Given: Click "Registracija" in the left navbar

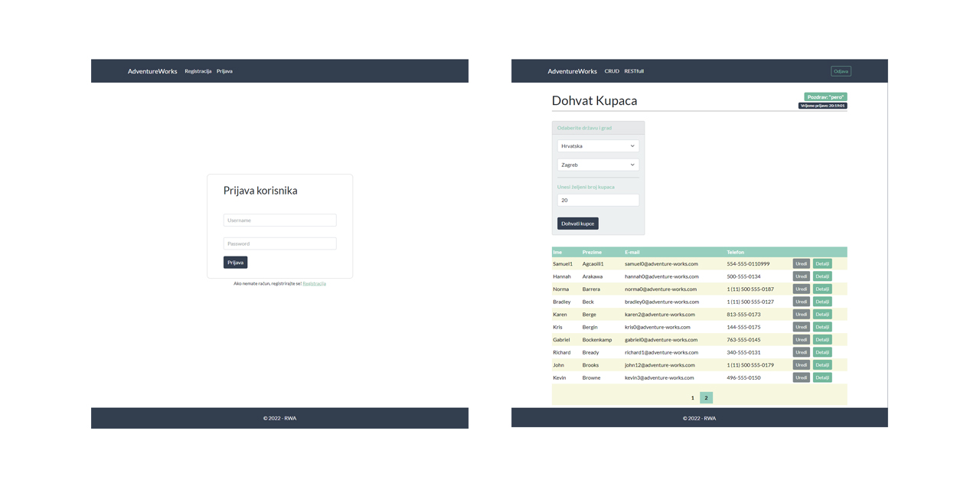Looking at the screenshot, I should pos(198,70).
